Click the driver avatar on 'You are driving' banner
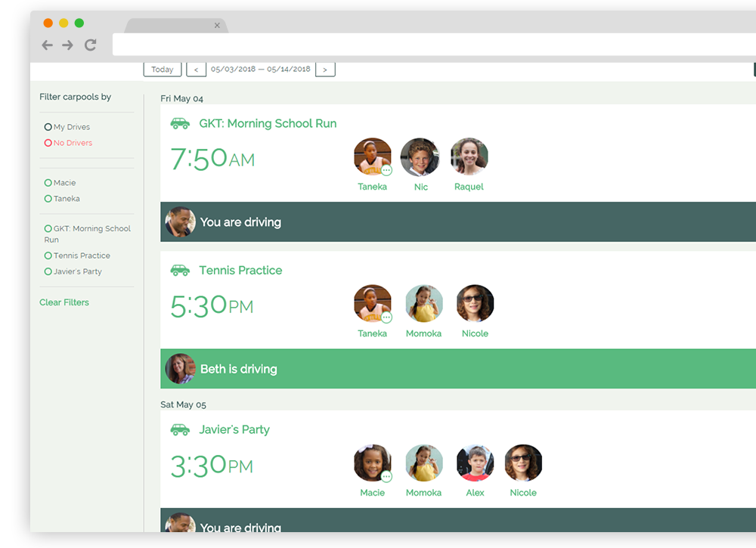The width and height of the screenshot is (756, 548). pos(180,222)
